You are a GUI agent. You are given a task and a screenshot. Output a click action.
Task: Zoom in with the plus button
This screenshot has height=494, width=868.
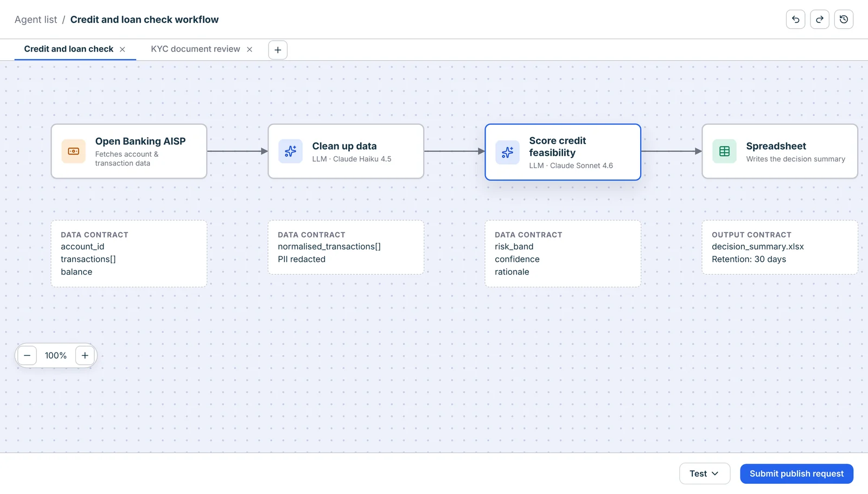coord(85,356)
